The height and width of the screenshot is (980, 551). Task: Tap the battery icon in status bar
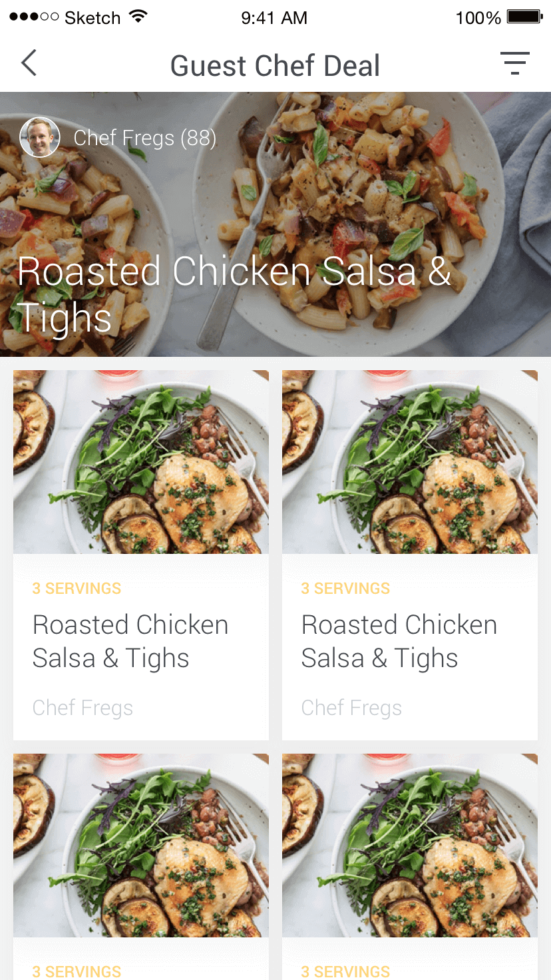[x=526, y=17]
